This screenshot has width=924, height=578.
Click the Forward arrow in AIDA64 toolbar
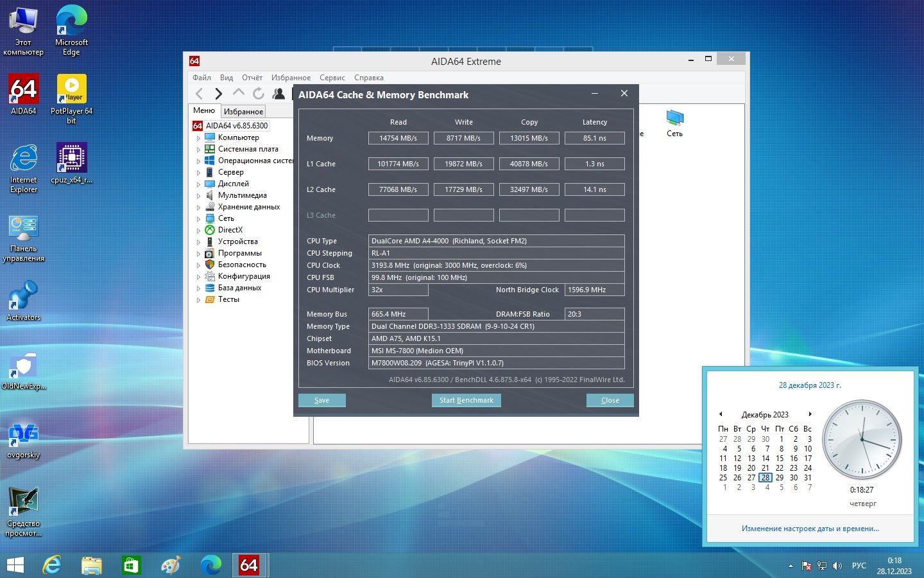218,94
